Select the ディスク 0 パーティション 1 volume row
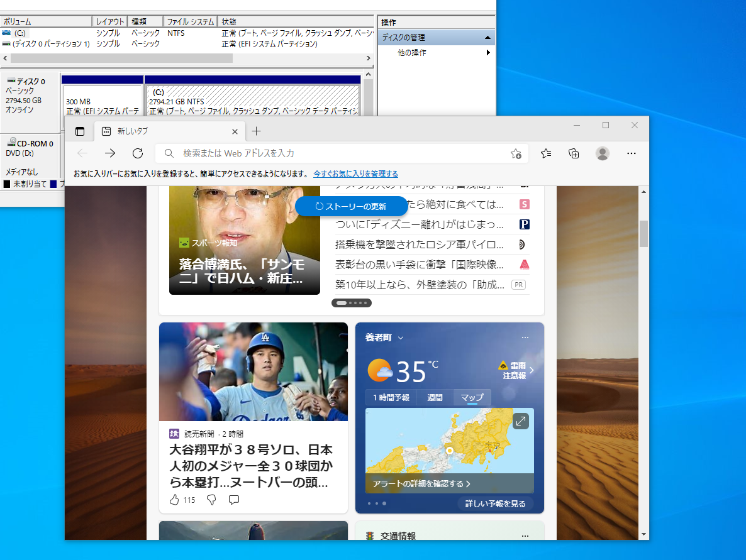746x560 pixels. click(x=187, y=44)
